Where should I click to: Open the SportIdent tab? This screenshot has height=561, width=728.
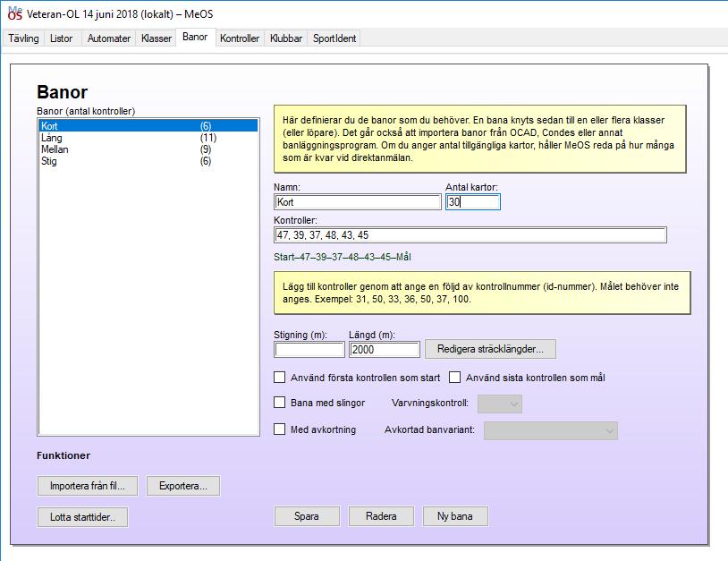334,38
